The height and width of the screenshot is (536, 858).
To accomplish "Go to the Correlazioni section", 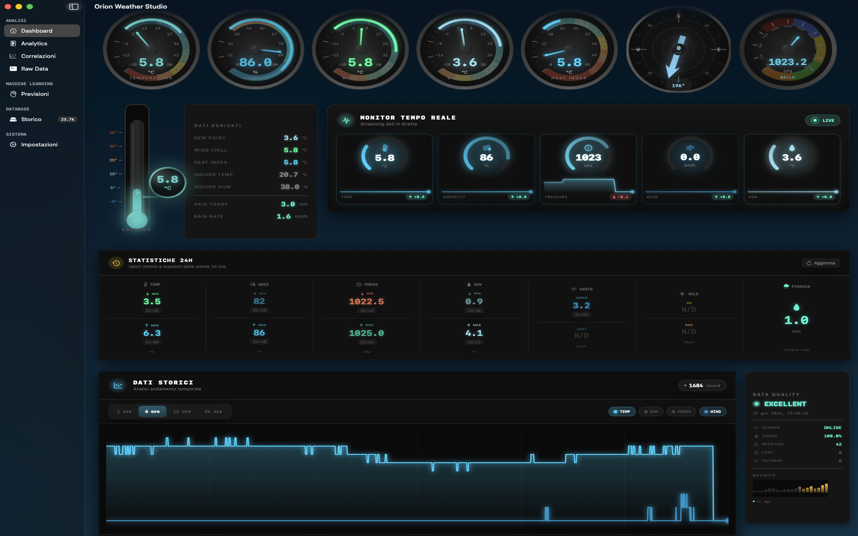I will pyautogui.click(x=42, y=56).
